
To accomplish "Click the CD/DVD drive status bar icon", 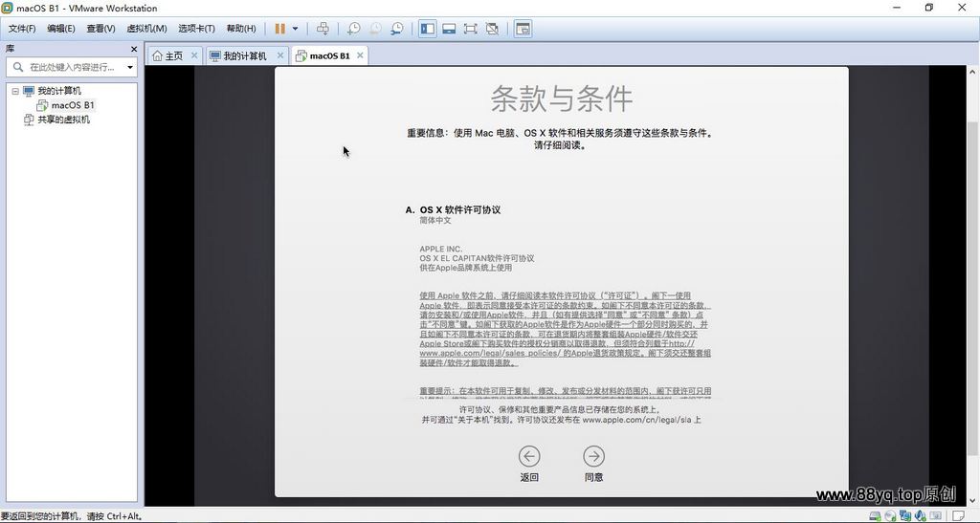I will (x=890, y=516).
